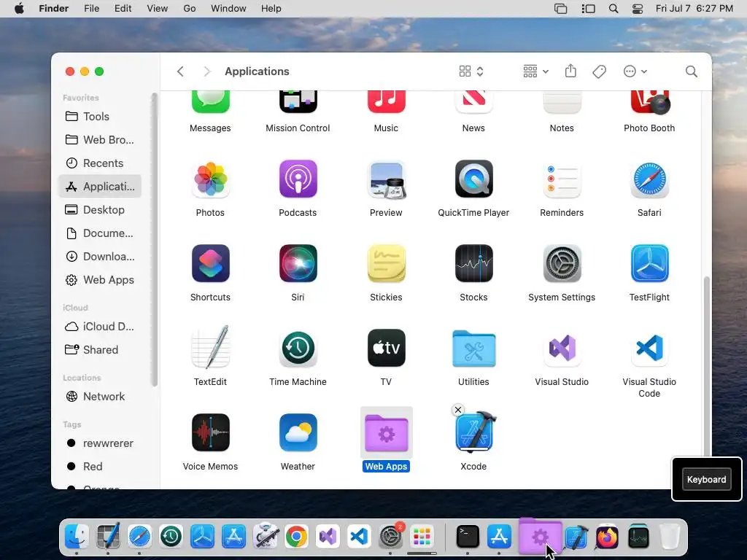Image resolution: width=747 pixels, height=560 pixels.
Task: Select System Settings in the Applications window
Action: pos(562,263)
